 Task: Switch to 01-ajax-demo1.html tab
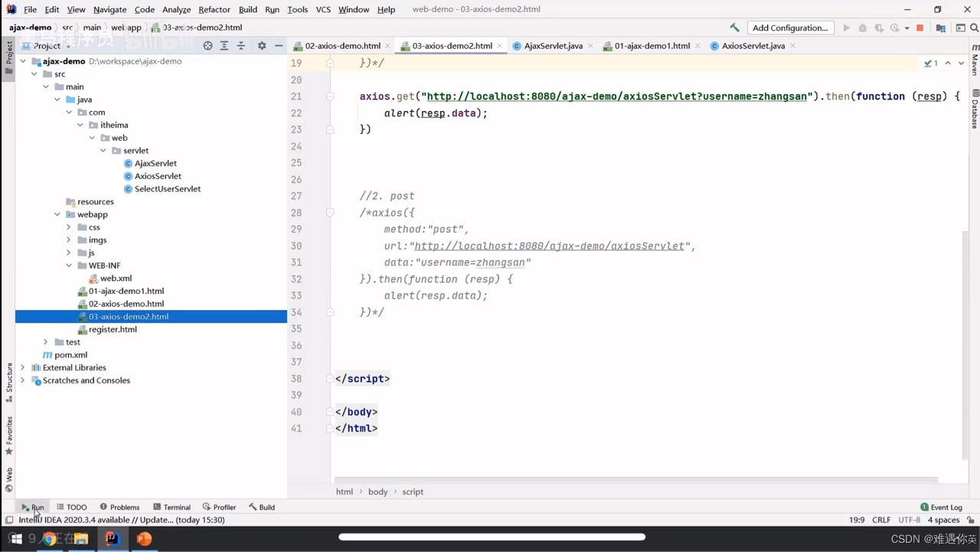point(652,46)
